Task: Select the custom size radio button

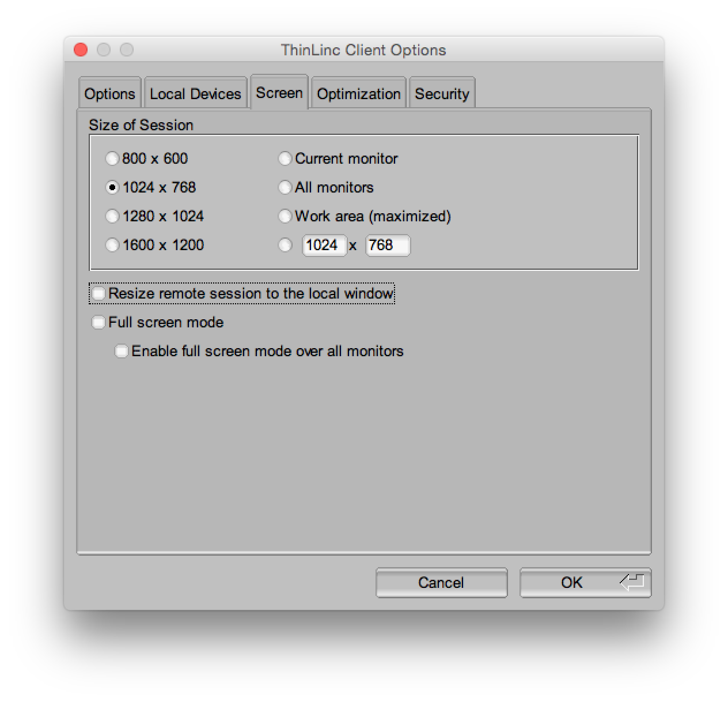Action: 285,245
